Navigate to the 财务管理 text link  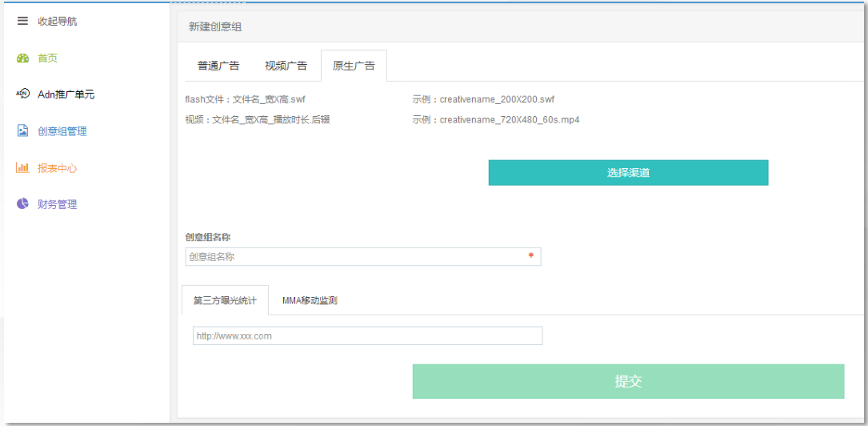click(x=58, y=204)
